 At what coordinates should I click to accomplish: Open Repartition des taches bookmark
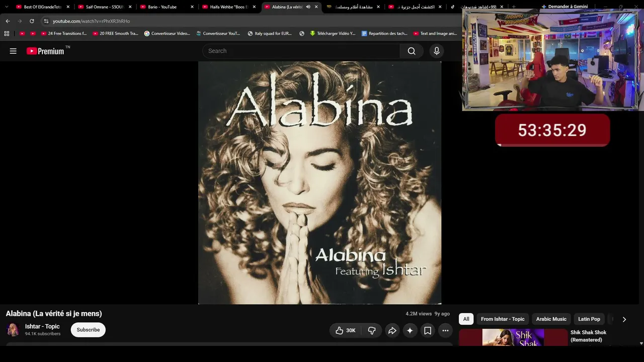click(x=384, y=34)
